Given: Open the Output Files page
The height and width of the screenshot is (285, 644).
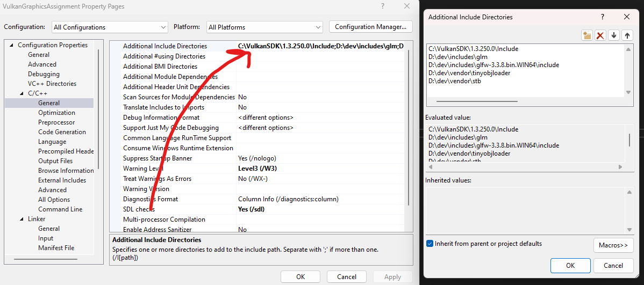Looking at the screenshot, I should (x=55, y=160).
